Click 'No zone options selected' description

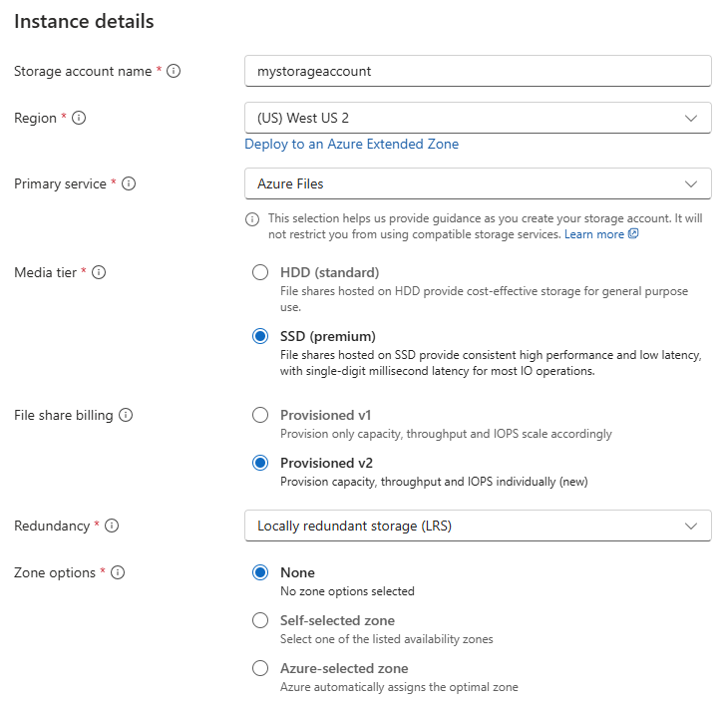(x=347, y=591)
